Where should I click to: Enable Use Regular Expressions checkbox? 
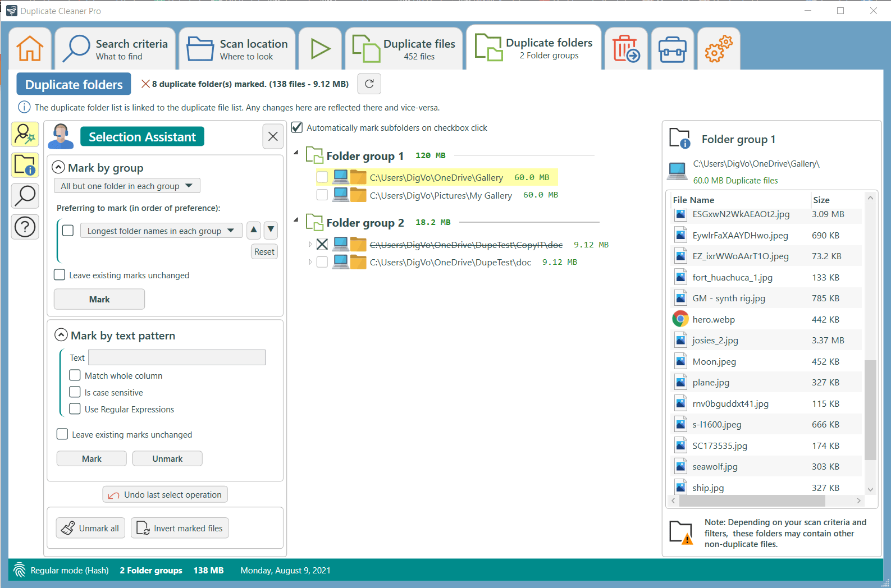75,408
